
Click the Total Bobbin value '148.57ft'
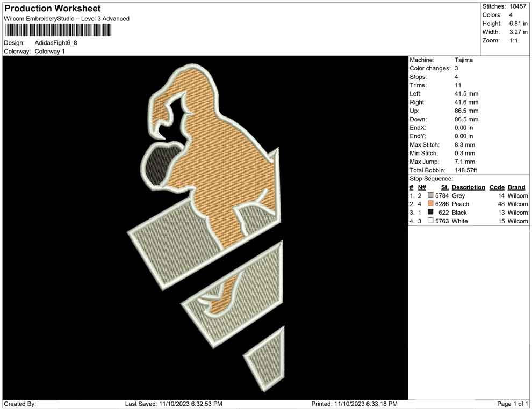pos(466,170)
